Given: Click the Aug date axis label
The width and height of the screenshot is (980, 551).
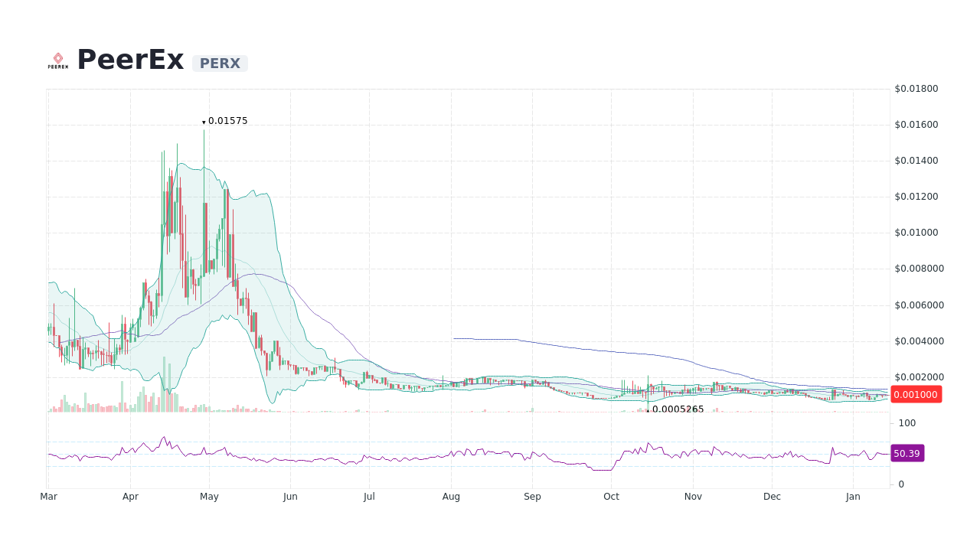Looking at the screenshot, I should click(451, 497).
